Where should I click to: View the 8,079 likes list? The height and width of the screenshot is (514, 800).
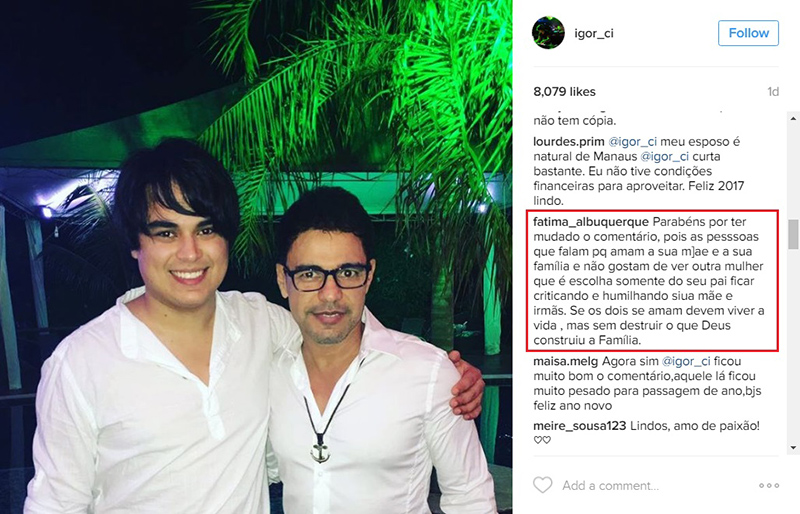tap(564, 92)
